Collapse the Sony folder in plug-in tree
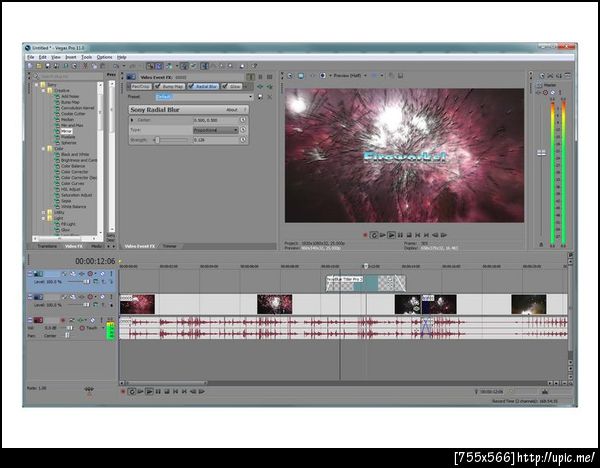Viewport: 600px width, 468px height. click(x=37, y=85)
